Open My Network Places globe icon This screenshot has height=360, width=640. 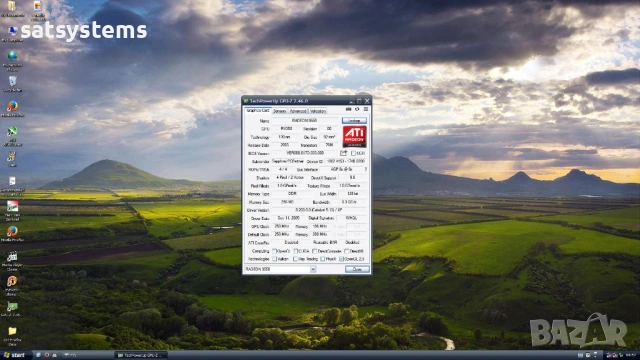[12, 56]
